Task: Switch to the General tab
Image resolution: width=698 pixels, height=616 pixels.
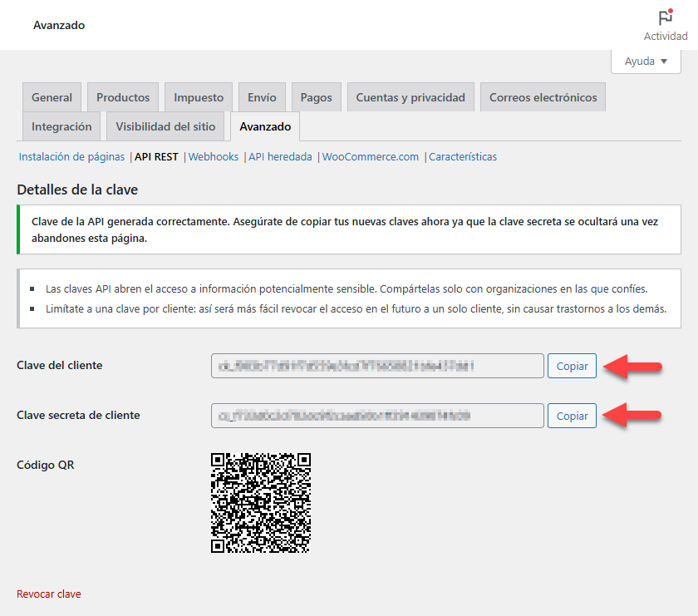Action: [x=52, y=97]
